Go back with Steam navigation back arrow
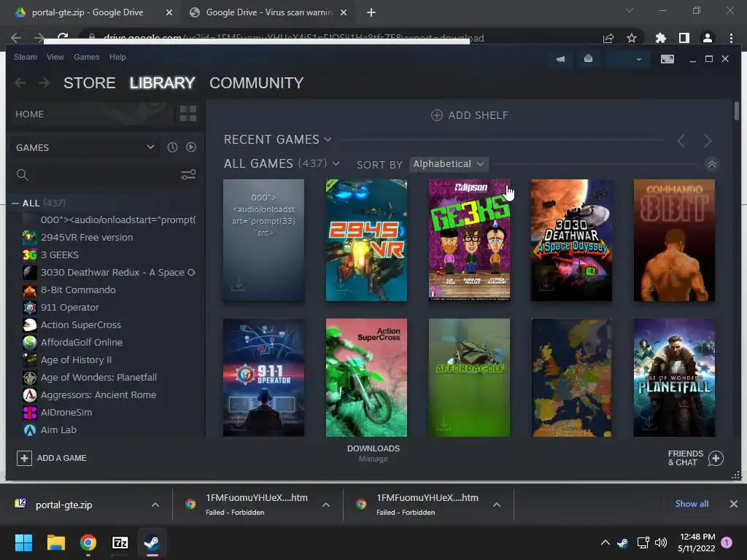The width and height of the screenshot is (747, 560). tap(20, 83)
